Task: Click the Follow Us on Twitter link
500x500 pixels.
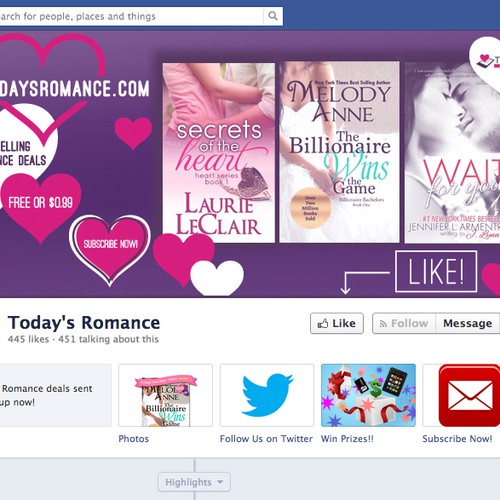Action: click(x=266, y=439)
